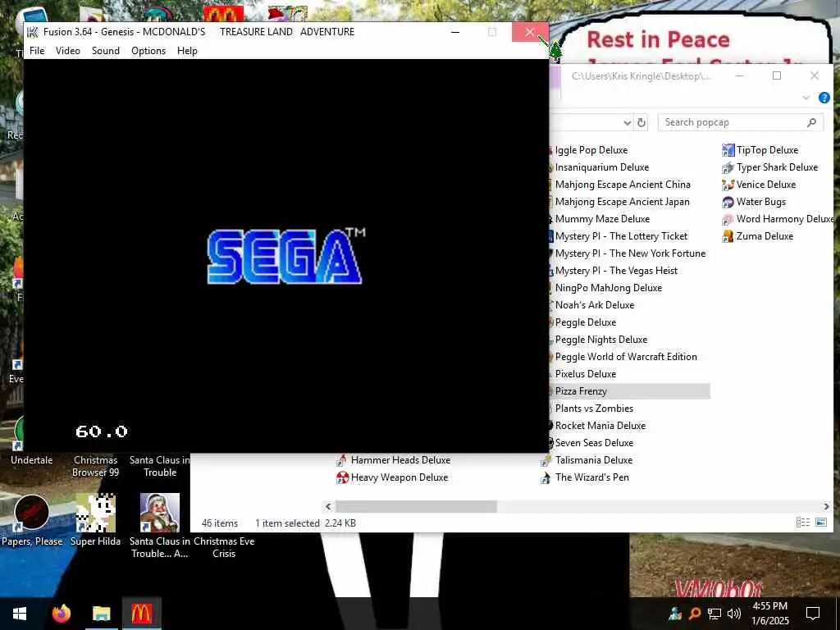Image resolution: width=840 pixels, height=630 pixels.
Task: Click the Christmas Browser 99 desktop label
Action: point(95,466)
